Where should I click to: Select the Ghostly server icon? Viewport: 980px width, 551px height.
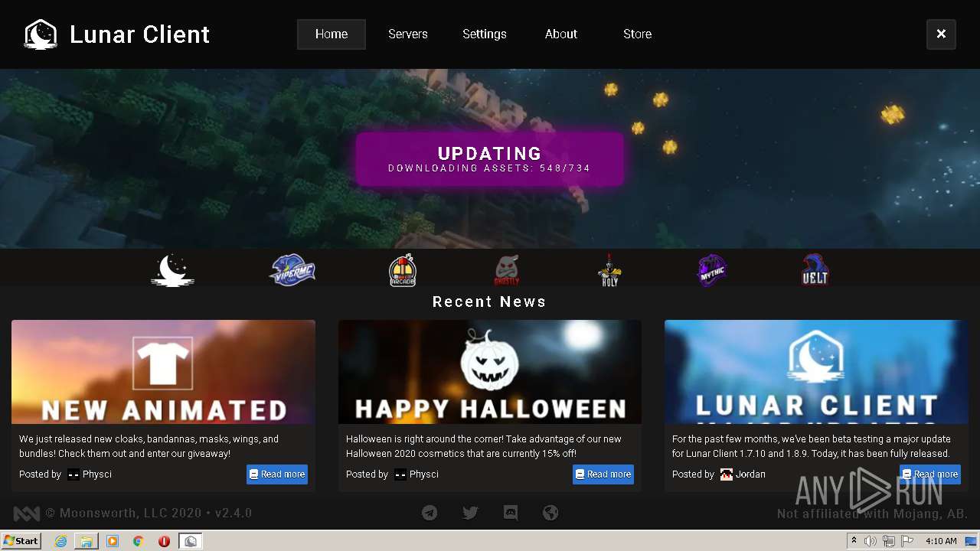pos(506,270)
